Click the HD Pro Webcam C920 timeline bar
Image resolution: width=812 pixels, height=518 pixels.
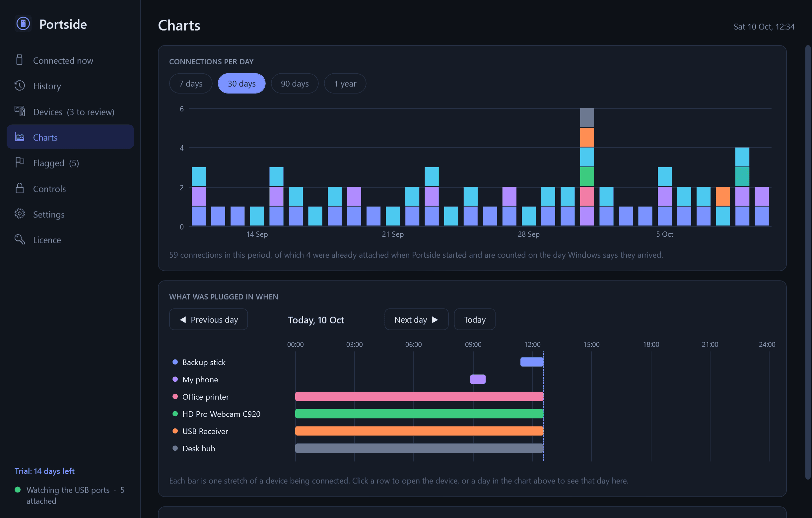click(x=419, y=414)
